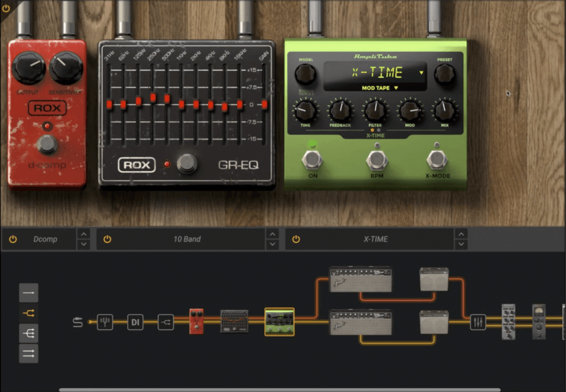Select the green X-TIME pedal in chain
The height and width of the screenshot is (392, 566).
click(x=280, y=321)
